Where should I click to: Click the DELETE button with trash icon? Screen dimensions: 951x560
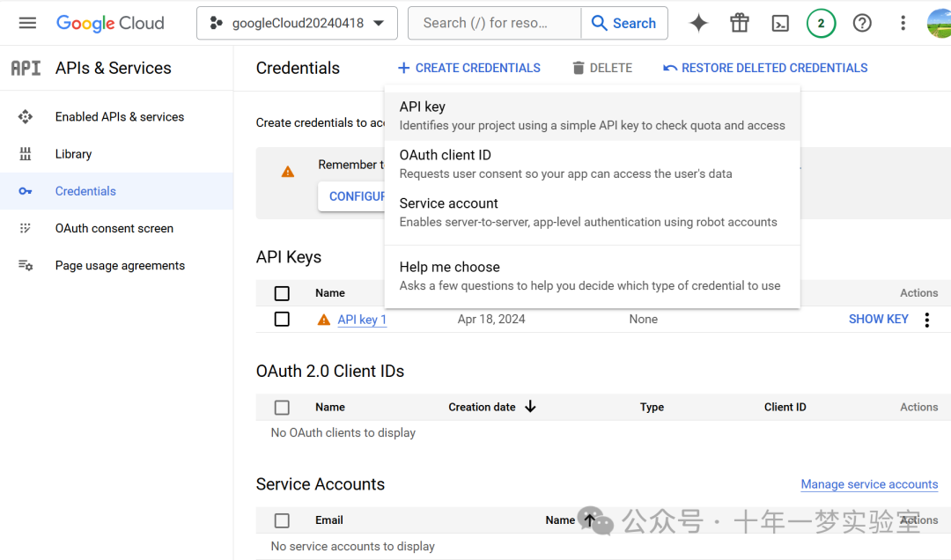click(602, 68)
